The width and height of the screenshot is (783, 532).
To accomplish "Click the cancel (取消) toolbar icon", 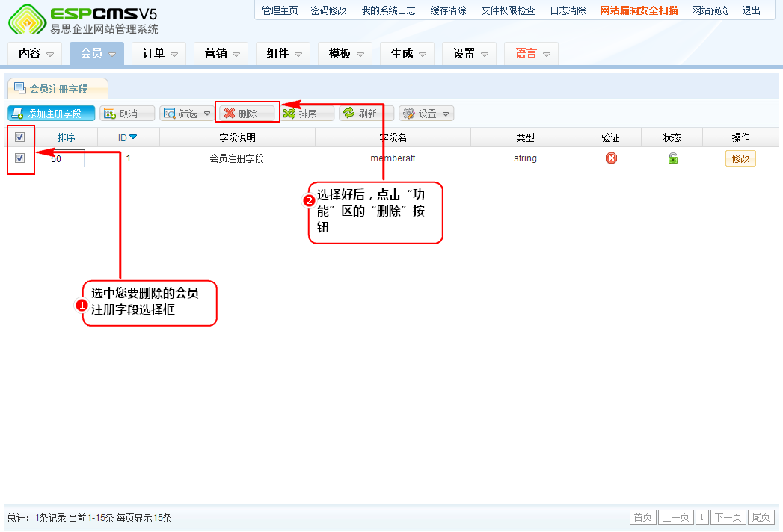I will [109, 114].
